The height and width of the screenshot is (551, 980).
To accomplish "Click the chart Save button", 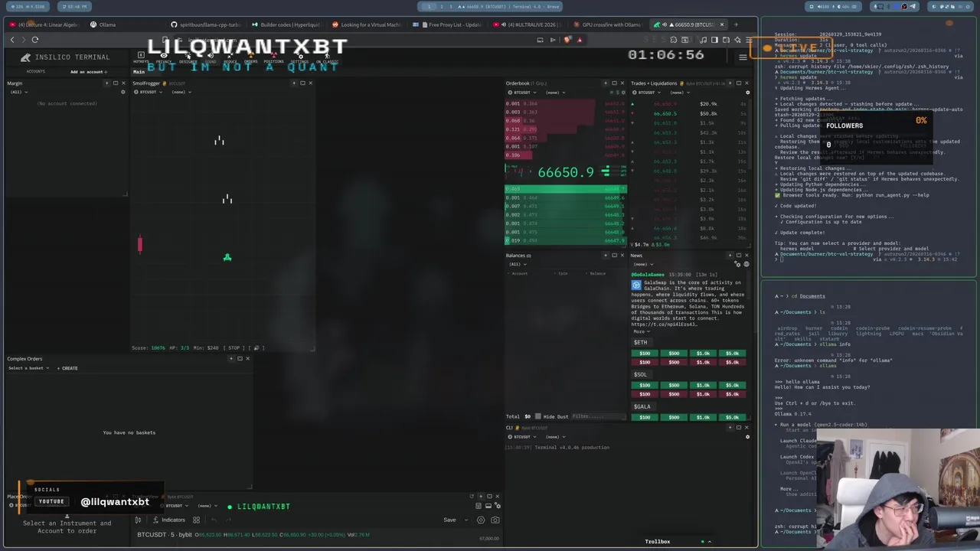I will click(x=449, y=520).
